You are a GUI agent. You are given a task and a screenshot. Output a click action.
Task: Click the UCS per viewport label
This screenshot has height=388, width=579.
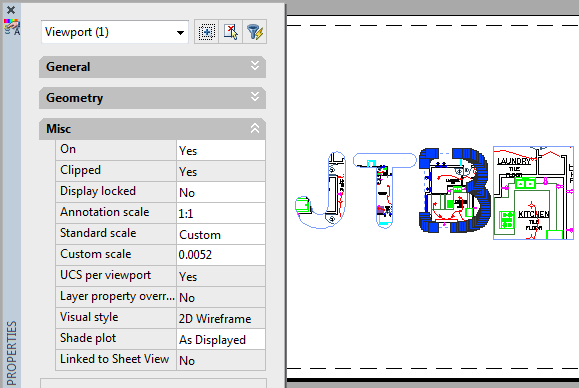pos(105,275)
